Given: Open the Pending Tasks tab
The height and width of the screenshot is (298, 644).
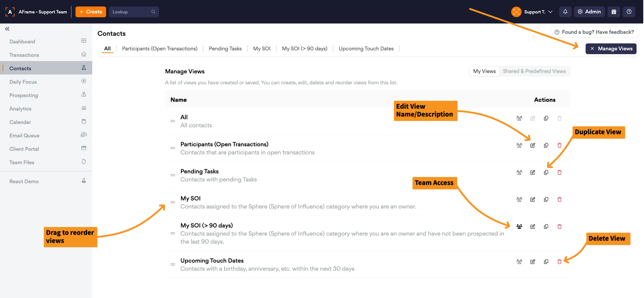Looking at the screenshot, I should click(225, 49).
